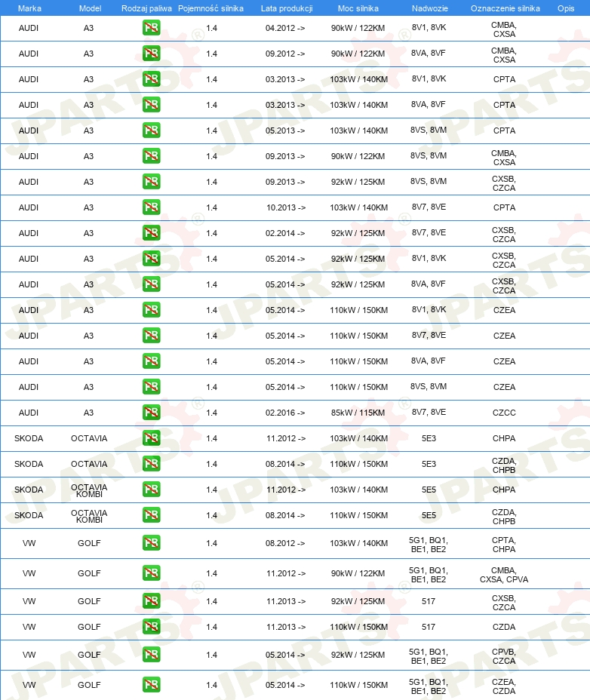Click the Model column header
The height and width of the screenshot is (700, 590).
click(90, 8)
